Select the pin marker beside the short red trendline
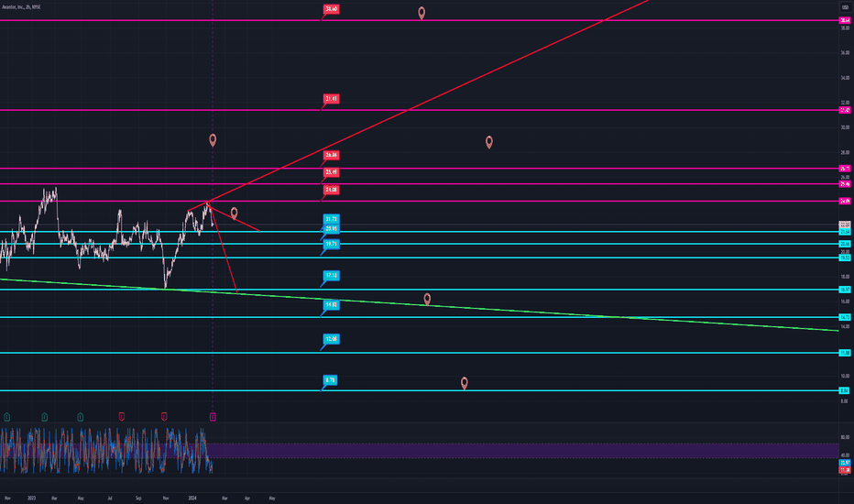Image resolution: width=854 pixels, height=504 pixels. click(x=235, y=213)
